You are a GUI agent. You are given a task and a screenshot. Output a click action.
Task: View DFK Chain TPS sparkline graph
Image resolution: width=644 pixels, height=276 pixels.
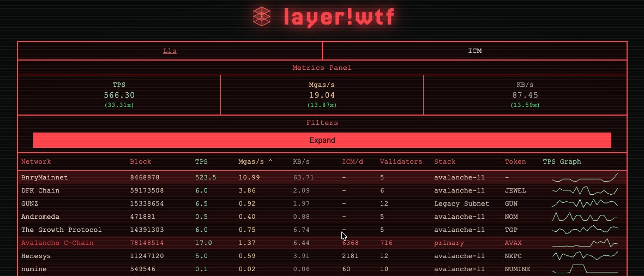pos(585,190)
